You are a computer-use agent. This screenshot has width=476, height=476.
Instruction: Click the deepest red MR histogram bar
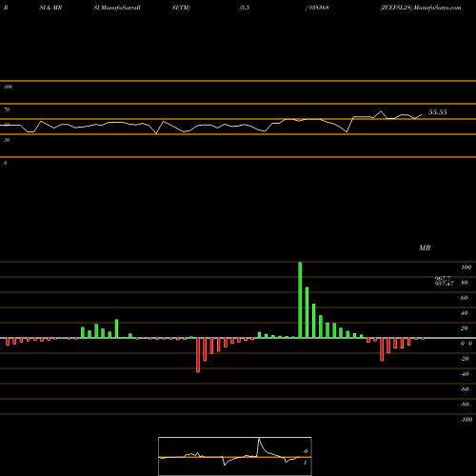(x=198, y=355)
